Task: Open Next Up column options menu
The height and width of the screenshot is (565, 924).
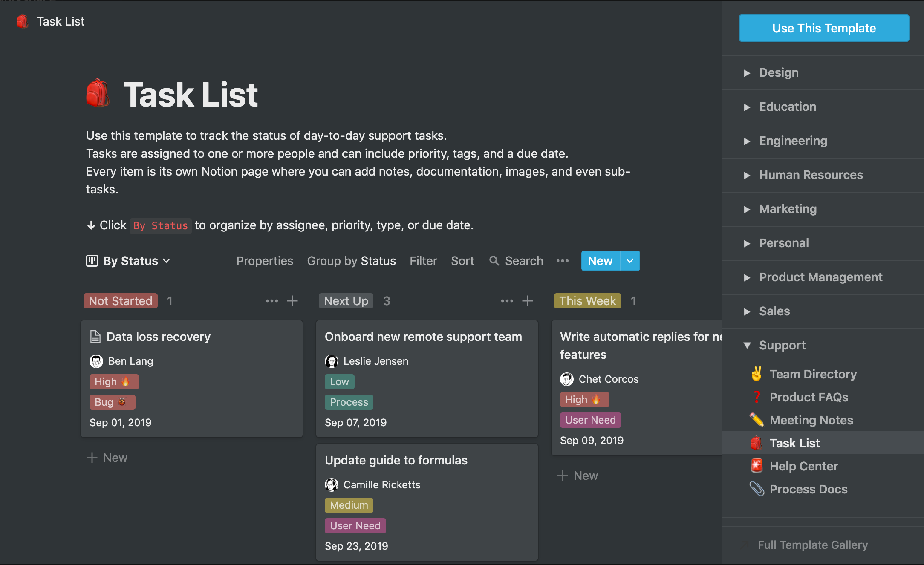Action: [507, 301]
